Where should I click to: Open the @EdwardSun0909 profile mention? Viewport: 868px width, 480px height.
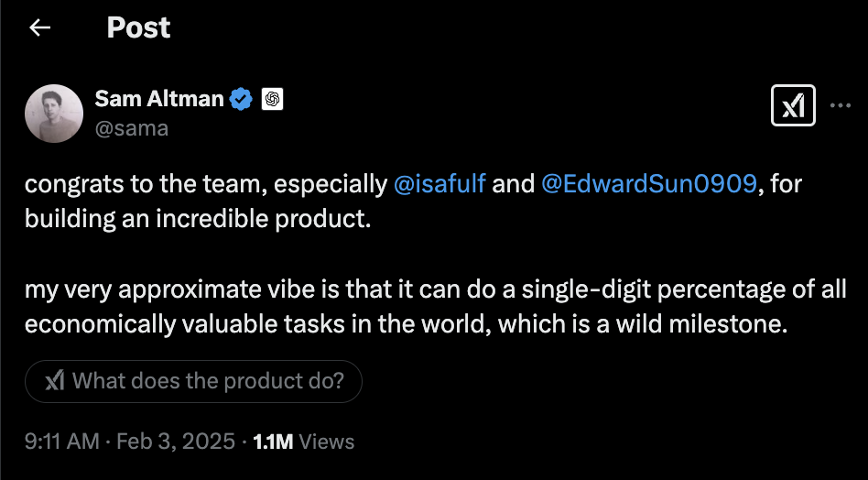coord(649,184)
